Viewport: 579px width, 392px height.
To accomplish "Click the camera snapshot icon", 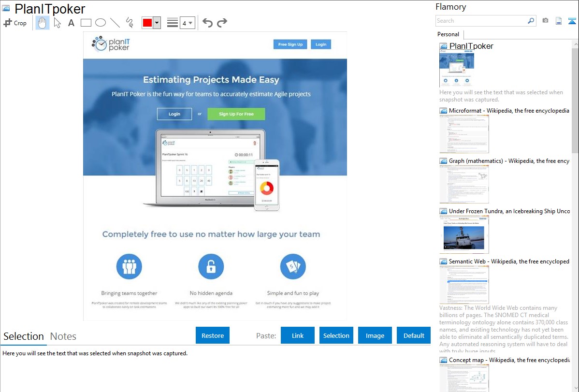I will pyautogui.click(x=545, y=21).
